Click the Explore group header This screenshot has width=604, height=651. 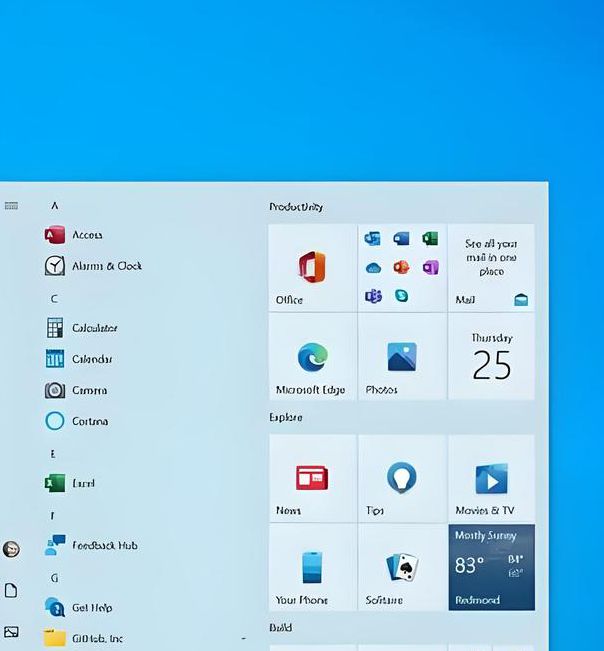click(286, 417)
